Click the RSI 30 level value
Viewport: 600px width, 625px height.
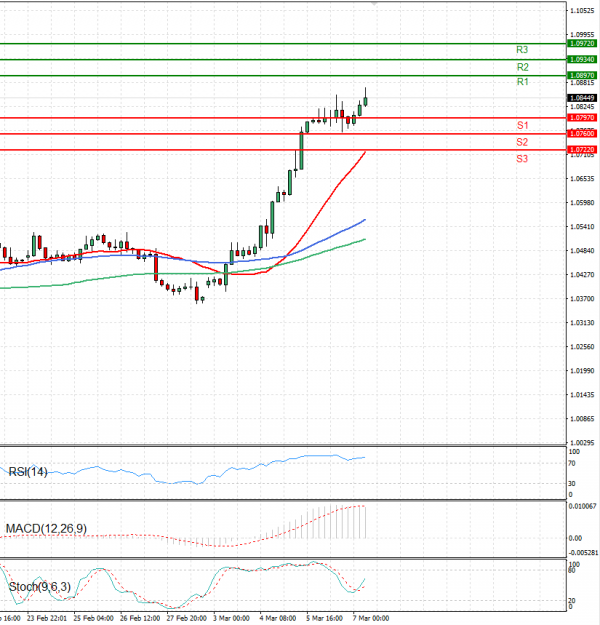coord(572,483)
